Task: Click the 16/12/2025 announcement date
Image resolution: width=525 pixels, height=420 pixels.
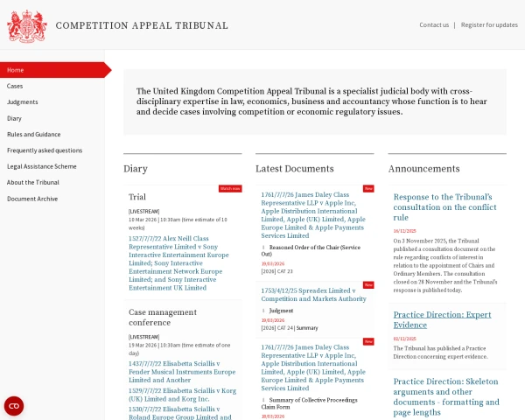Action: point(404,231)
